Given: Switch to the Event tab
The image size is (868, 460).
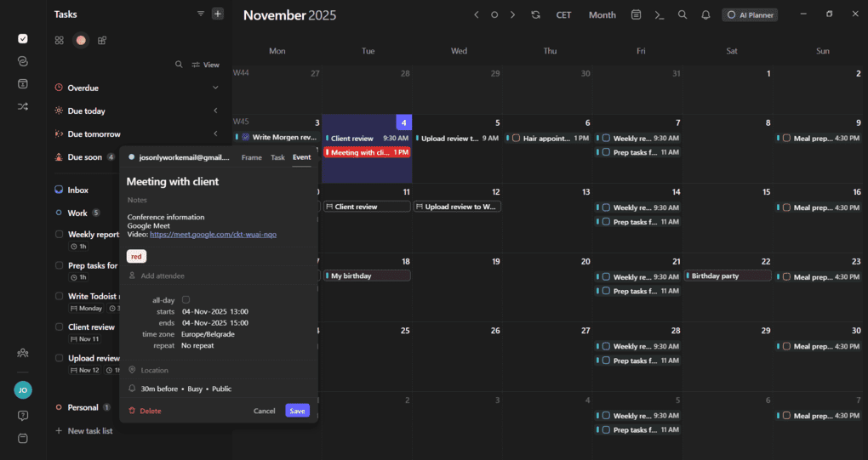Looking at the screenshot, I should tap(302, 157).
